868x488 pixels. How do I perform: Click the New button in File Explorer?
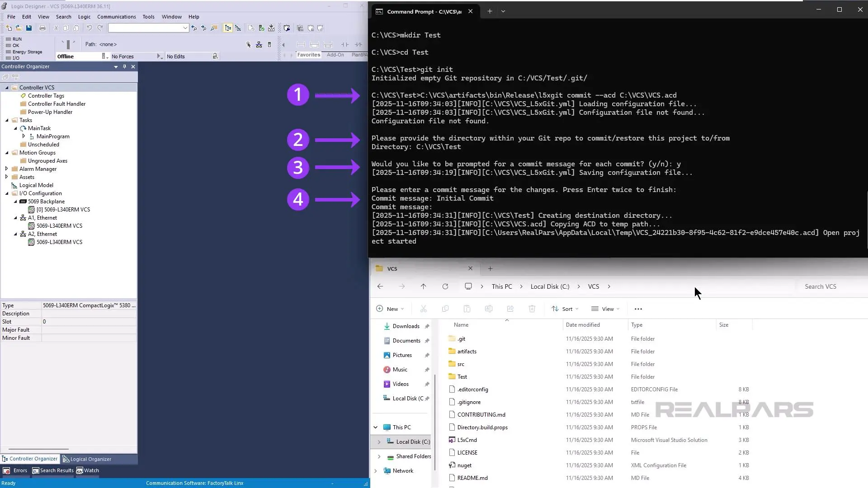pos(390,309)
